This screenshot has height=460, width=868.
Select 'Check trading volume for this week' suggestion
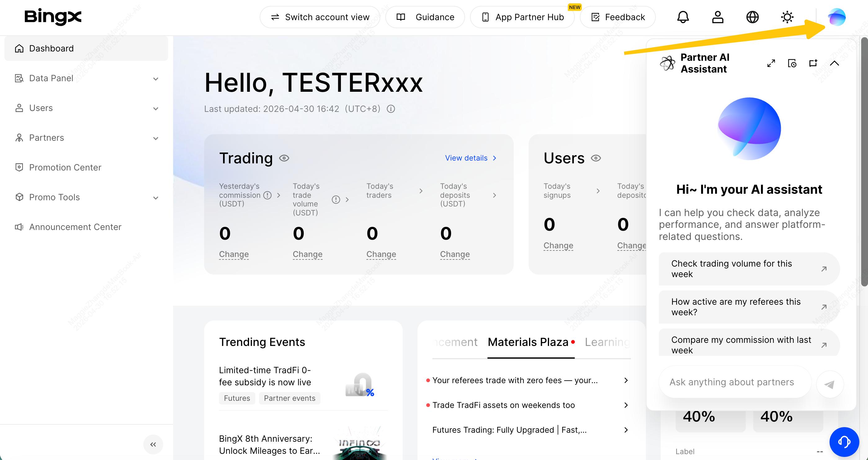click(x=749, y=269)
